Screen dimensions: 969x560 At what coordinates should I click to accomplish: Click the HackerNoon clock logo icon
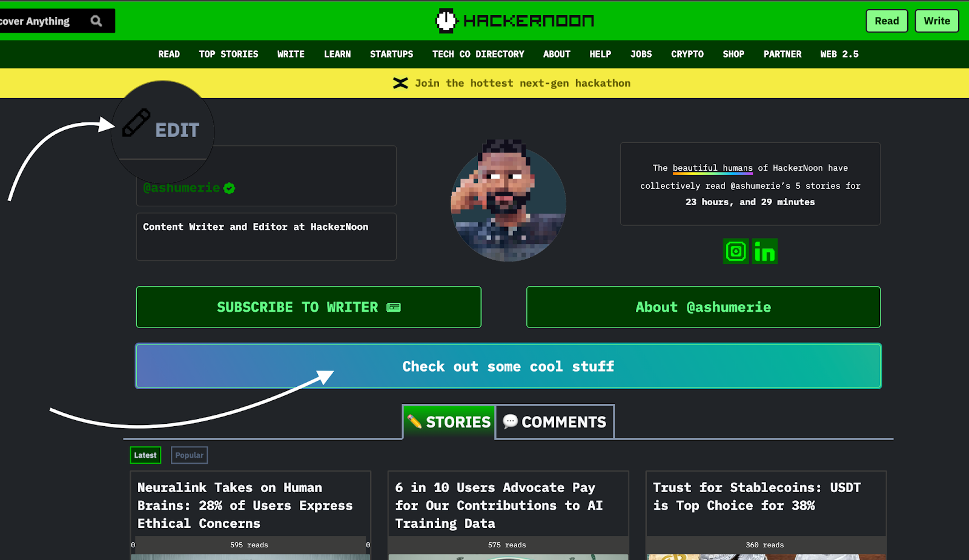446,21
